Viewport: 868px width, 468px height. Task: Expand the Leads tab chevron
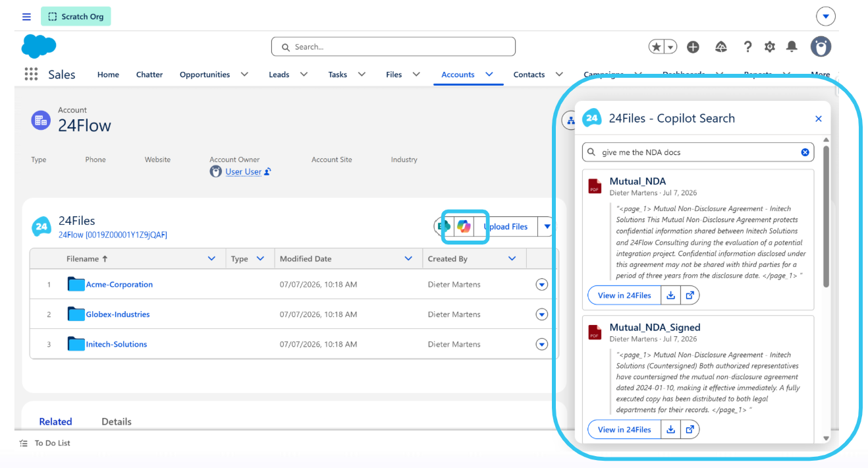[304, 74]
